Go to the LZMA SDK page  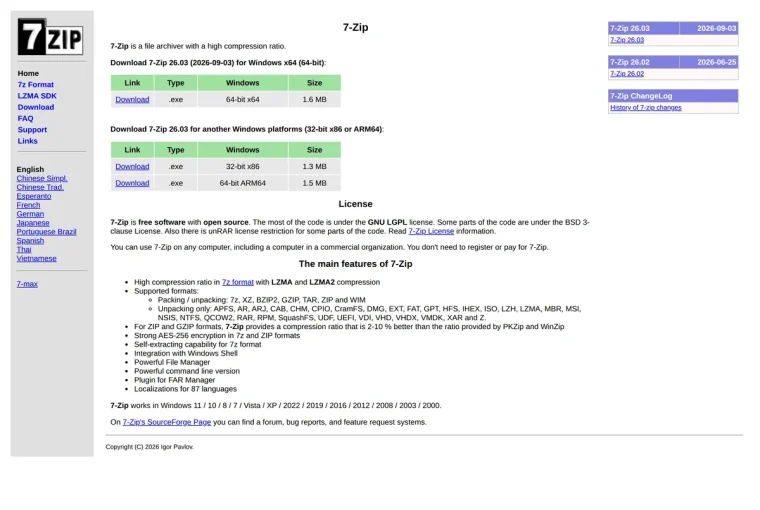(37, 96)
